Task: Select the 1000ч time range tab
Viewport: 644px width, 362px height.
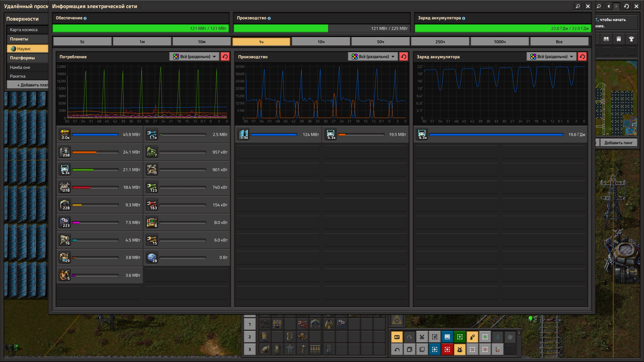Action: 499,42
